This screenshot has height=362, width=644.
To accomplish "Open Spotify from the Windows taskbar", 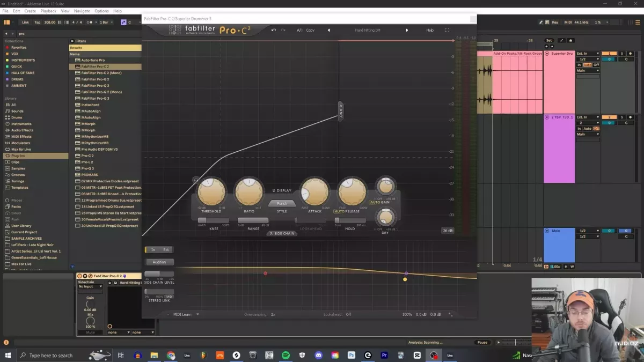I will [x=286, y=355].
